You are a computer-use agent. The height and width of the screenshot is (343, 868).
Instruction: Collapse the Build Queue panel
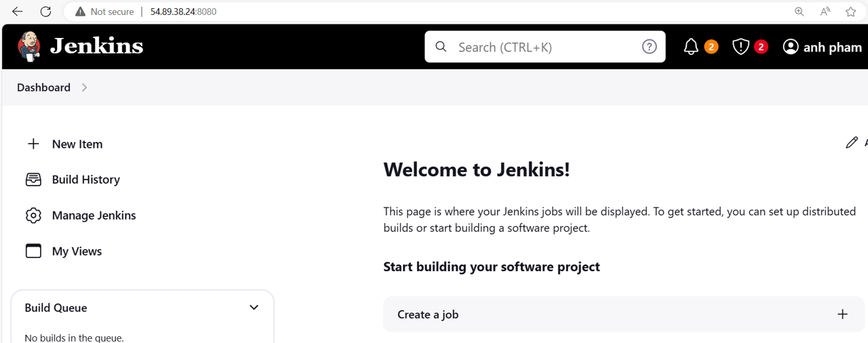[x=254, y=308]
